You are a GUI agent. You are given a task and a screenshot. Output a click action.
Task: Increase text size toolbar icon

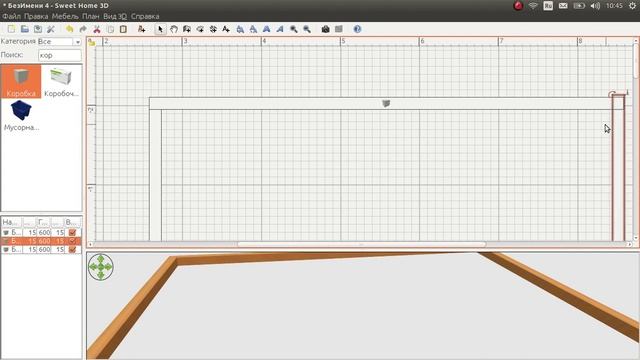(x=240, y=29)
